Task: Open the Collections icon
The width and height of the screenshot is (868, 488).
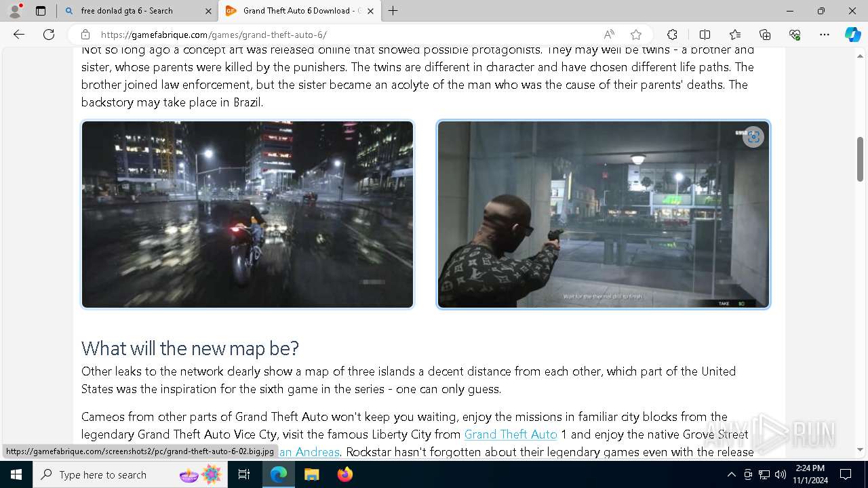Action: (765, 35)
